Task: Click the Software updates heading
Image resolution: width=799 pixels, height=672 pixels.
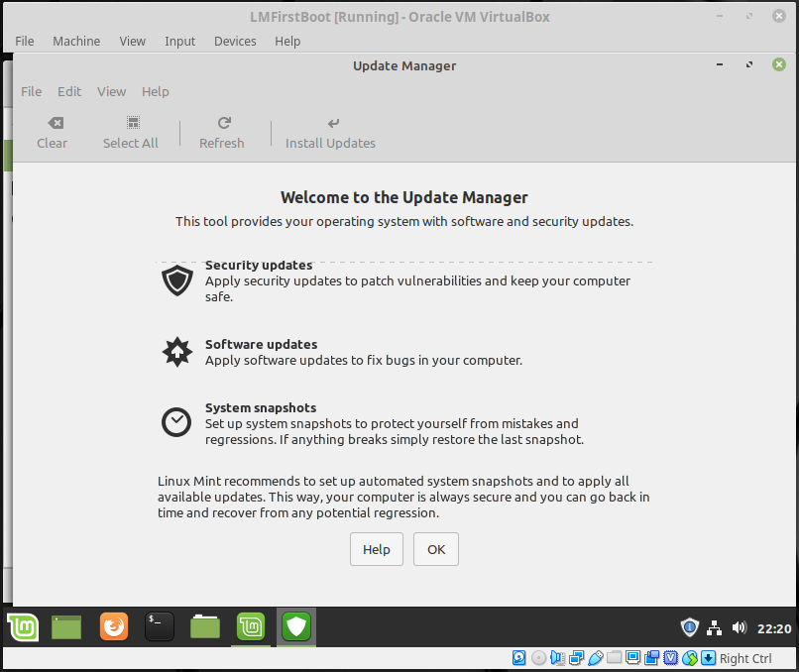Action: [x=261, y=344]
